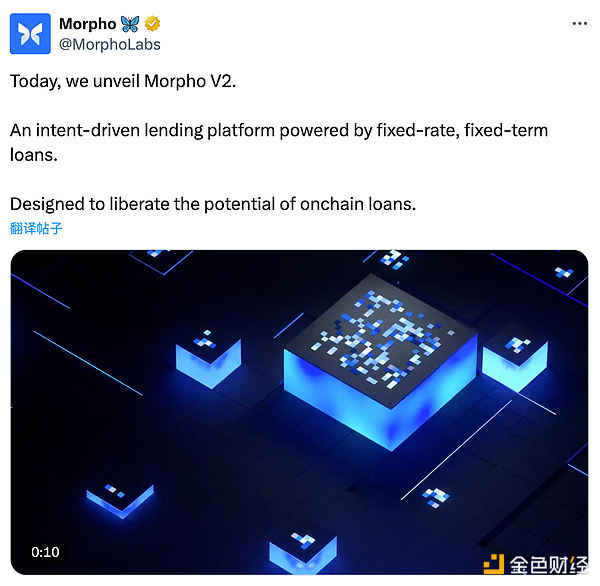Click the large glowing cube in video

click(x=380, y=362)
